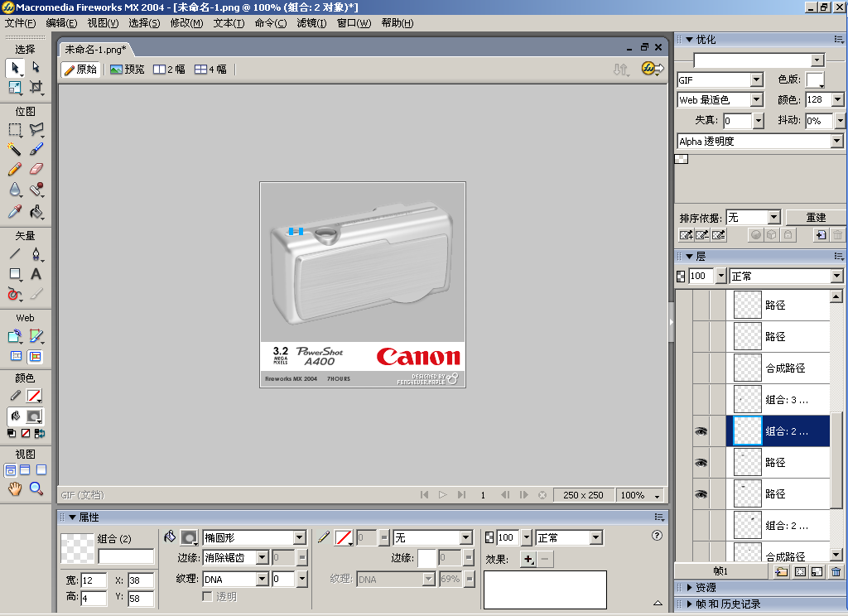
Task: Open the GIF export format dropdown
Action: 757,79
